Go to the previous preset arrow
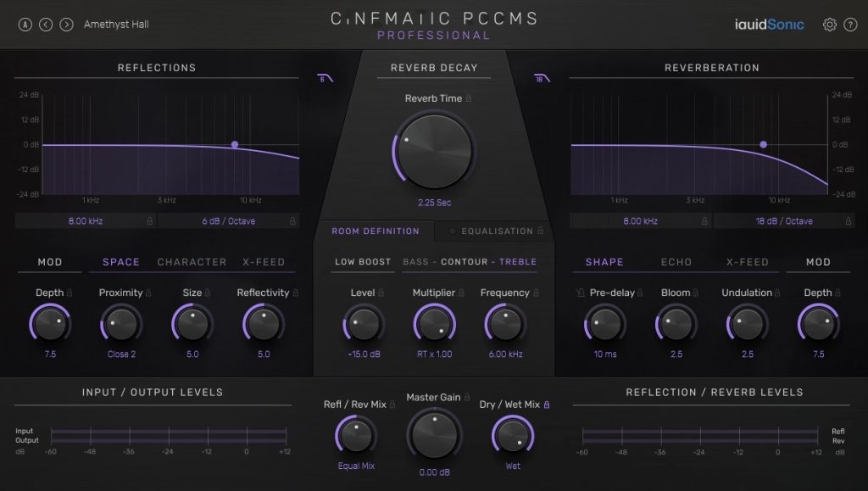The height and width of the screenshot is (491, 868). pyautogui.click(x=46, y=25)
